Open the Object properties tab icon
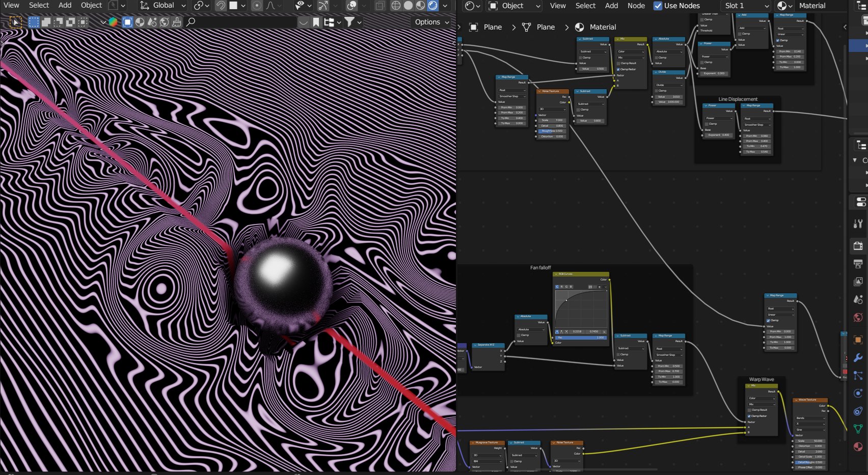The height and width of the screenshot is (475, 868). pyautogui.click(x=858, y=340)
